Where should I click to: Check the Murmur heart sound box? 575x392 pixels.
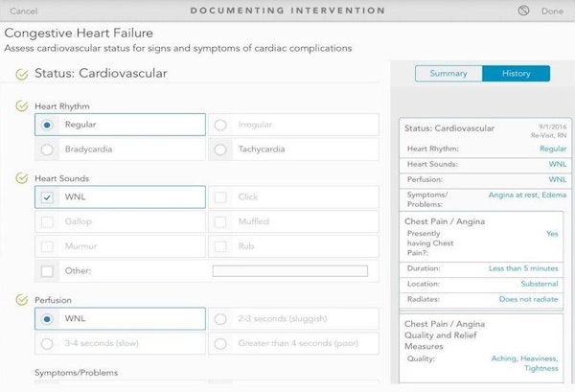(x=47, y=246)
